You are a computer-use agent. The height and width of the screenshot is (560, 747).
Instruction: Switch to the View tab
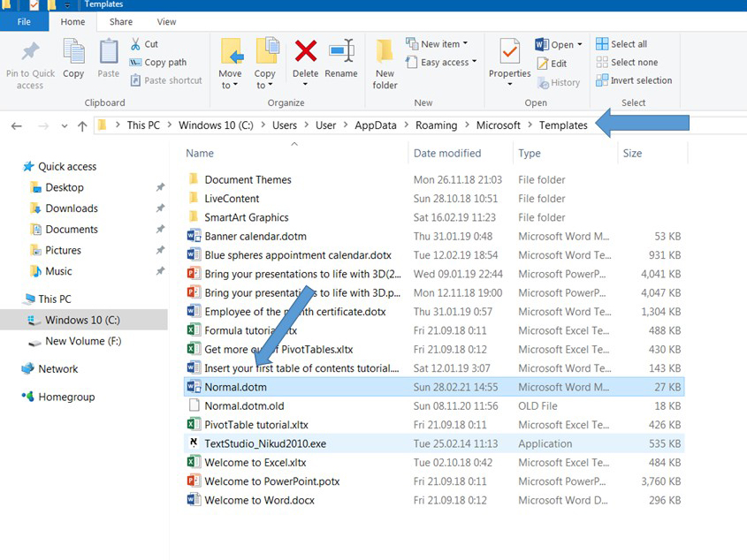coord(166,21)
